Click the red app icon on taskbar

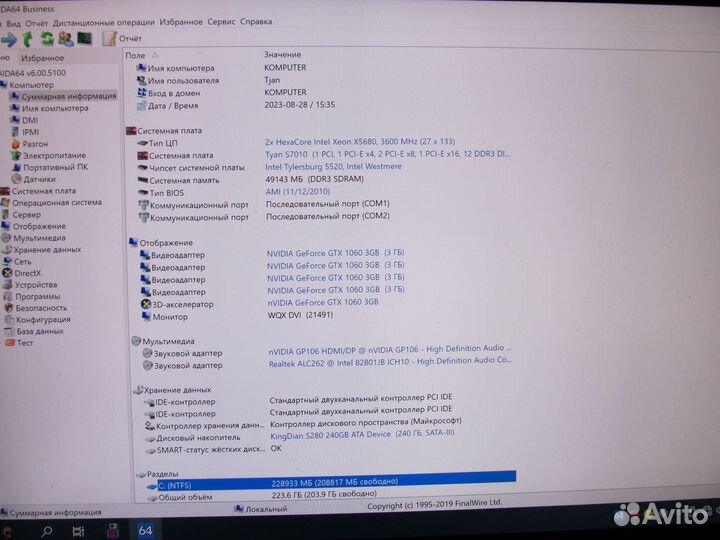(x=112, y=531)
